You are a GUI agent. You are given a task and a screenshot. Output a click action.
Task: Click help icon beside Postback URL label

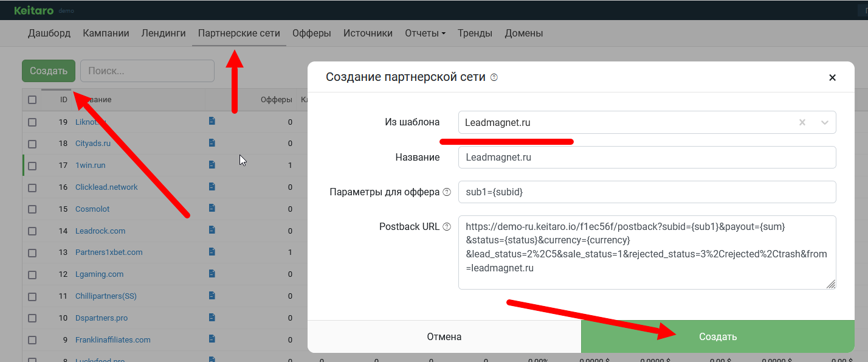(x=447, y=227)
